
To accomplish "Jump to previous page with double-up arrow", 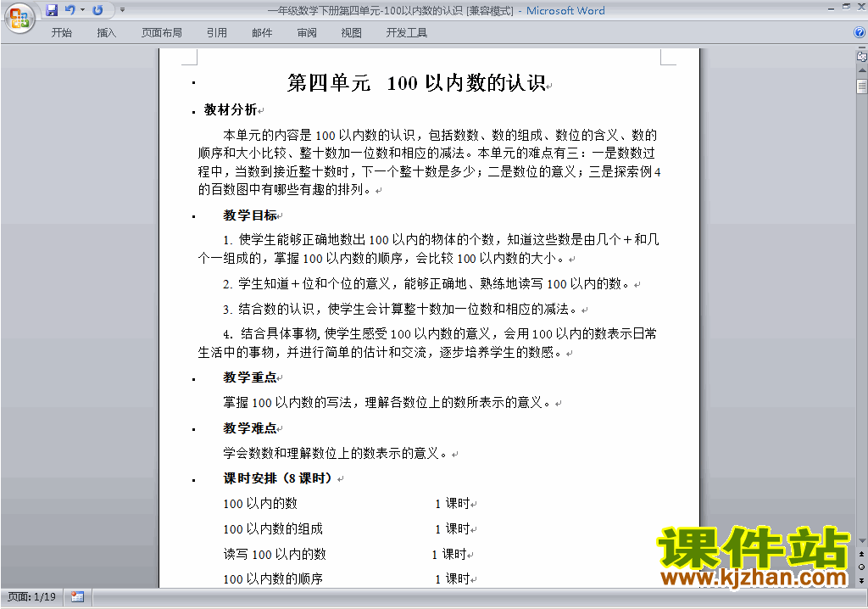I will [x=861, y=554].
